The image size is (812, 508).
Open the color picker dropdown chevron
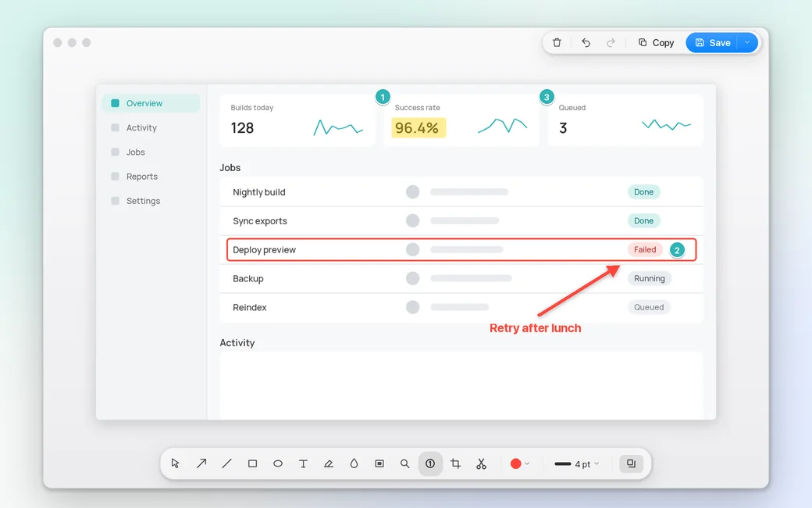click(x=527, y=463)
